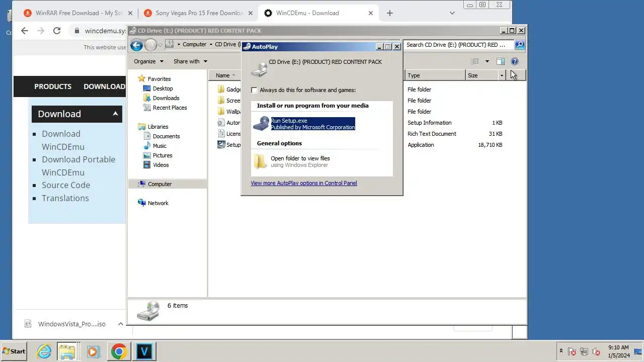Open Windows Media Player taskbar icon
644x362 pixels.
(x=93, y=351)
